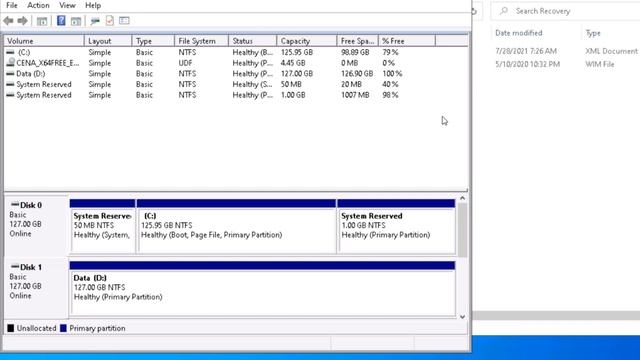Select the 50 MB System Reserved volume icon
Image resolution: width=640 pixels, height=360 pixels.
[x=10, y=84]
